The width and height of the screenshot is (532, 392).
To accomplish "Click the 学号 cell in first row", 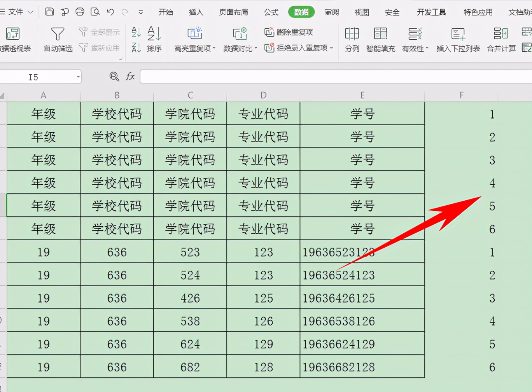I will (362, 114).
